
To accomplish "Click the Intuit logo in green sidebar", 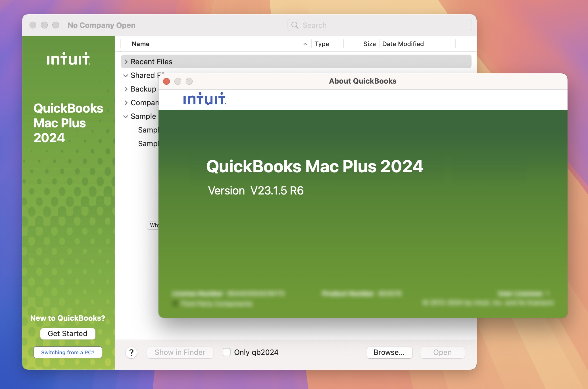I will 68,59.
